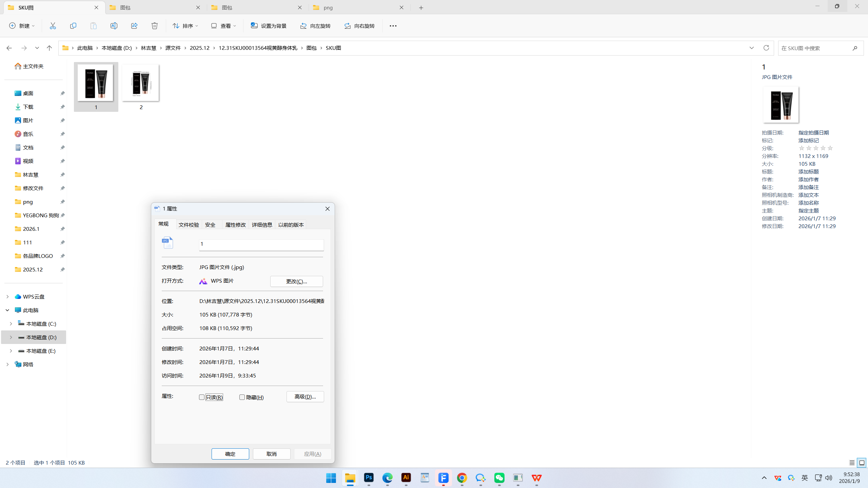
Task: Click the 高级(D)... advanced button
Action: [x=305, y=396]
